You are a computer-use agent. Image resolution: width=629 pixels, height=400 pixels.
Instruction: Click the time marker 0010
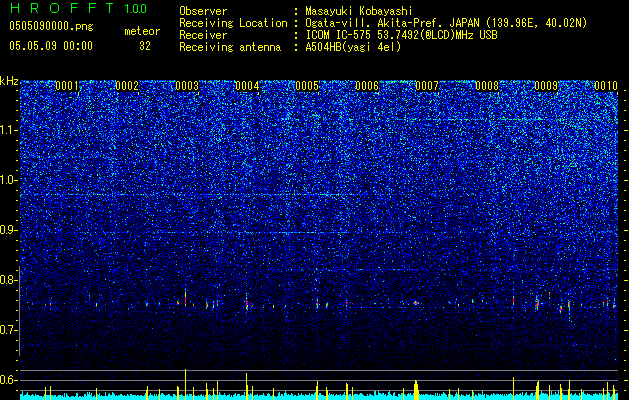pyautogui.click(x=606, y=86)
